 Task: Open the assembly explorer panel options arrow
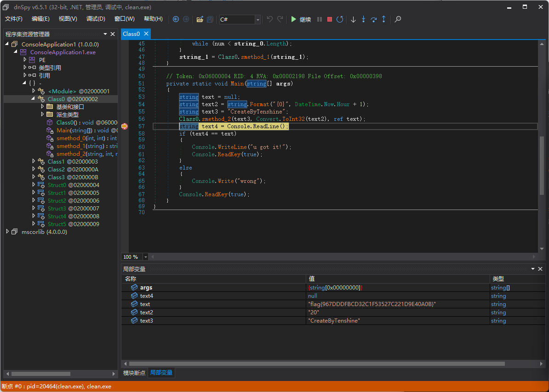(x=105, y=34)
